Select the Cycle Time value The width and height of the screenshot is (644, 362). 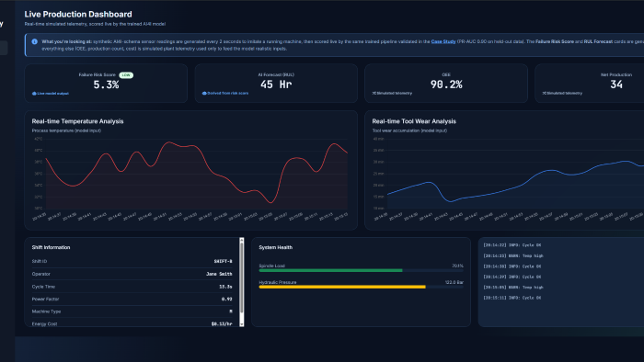(225, 287)
